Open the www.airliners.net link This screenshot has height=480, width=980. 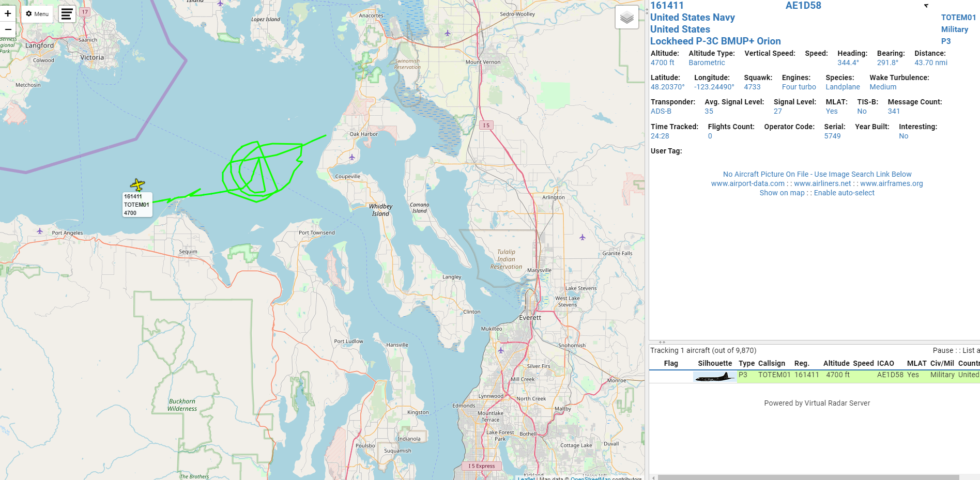click(x=822, y=183)
